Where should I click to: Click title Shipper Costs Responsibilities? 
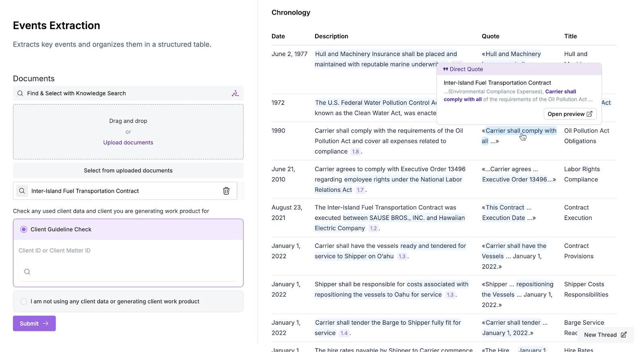pyautogui.click(x=586, y=289)
